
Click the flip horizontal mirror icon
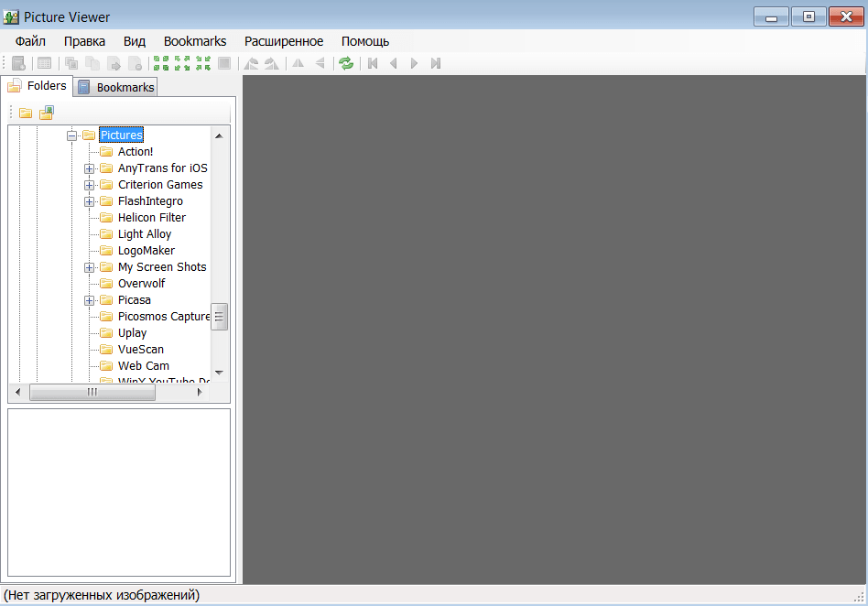click(x=298, y=64)
